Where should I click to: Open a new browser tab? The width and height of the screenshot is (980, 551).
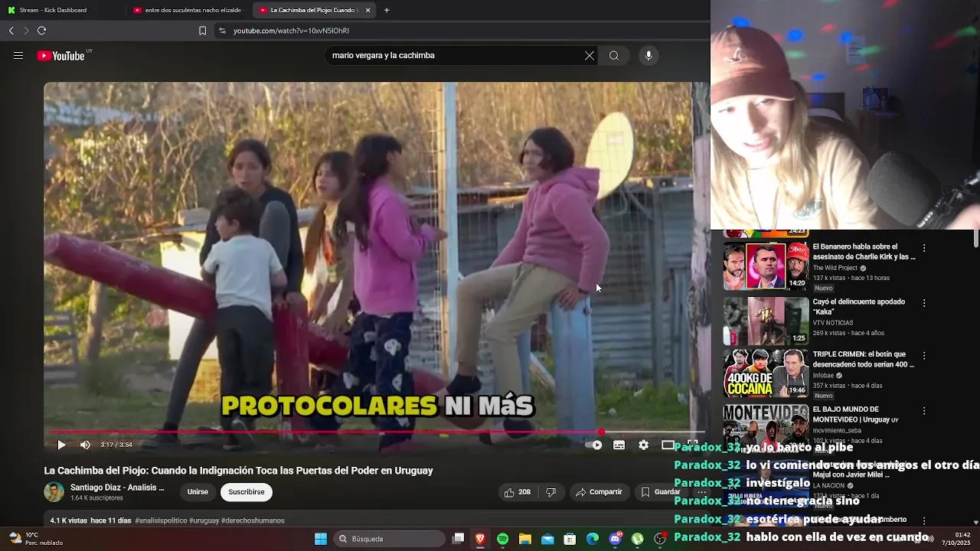click(x=387, y=10)
